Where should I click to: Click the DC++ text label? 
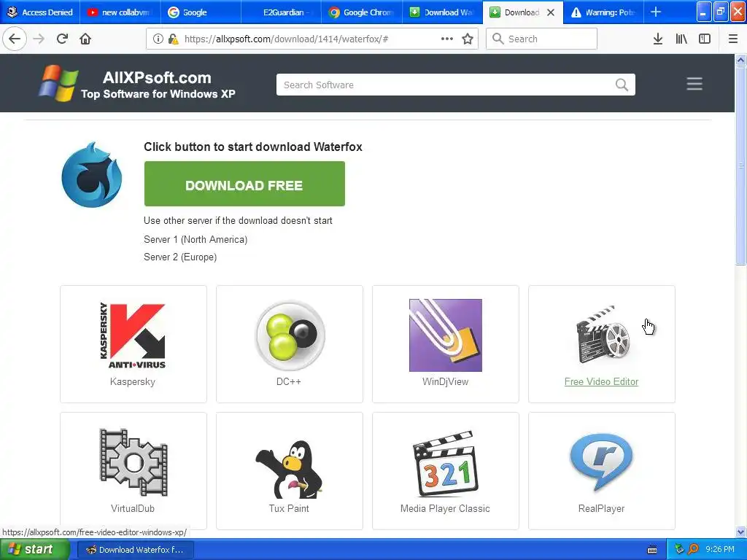289,381
